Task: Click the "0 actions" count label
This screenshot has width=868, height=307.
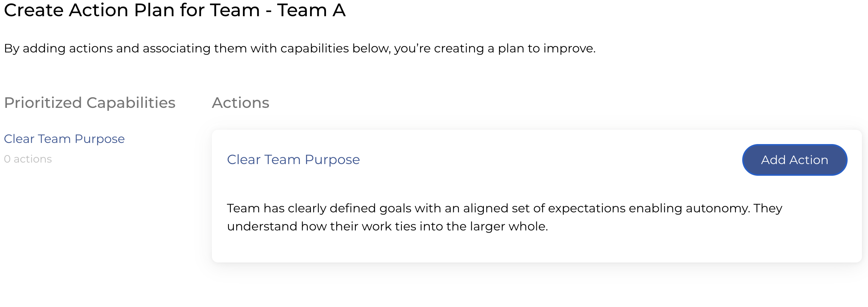Action: pyautogui.click(x=28, y=159)
